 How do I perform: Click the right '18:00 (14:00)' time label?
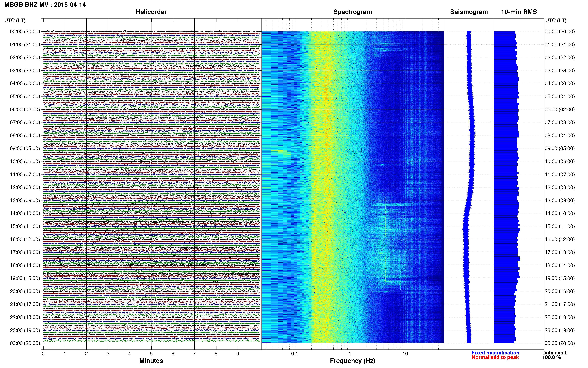point(560,265)
